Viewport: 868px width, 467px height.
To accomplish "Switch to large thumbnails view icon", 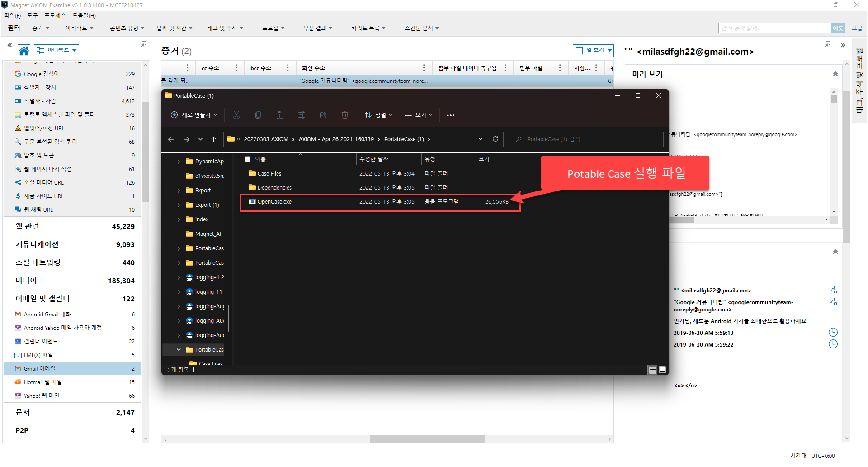I will click(x=662, y=370).
